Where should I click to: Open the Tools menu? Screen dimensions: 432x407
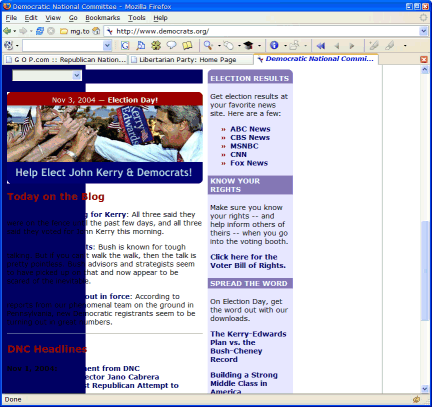(137, 18)
